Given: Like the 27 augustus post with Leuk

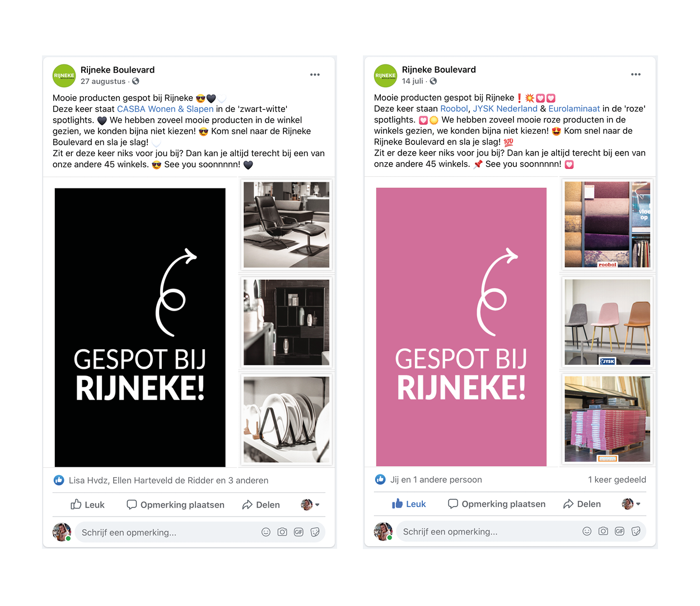Looking at the screenshot, I should (88, 505).
